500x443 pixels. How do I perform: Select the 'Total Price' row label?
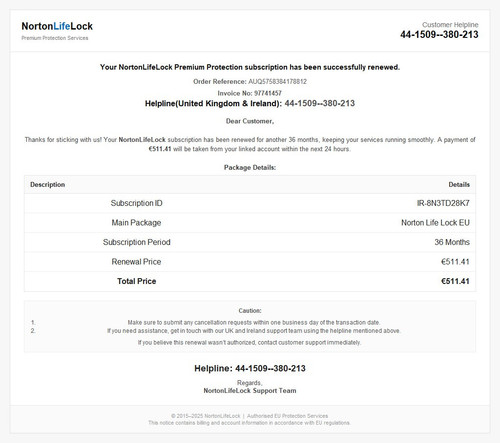click(137, 281)
